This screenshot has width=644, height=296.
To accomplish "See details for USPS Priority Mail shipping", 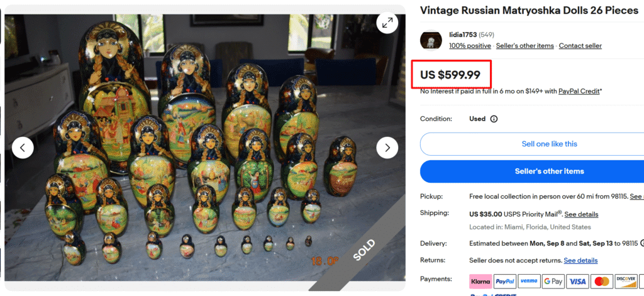I will coord(581,214).
